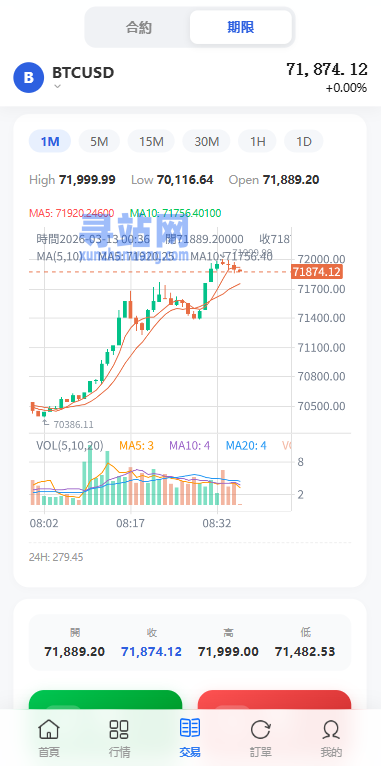Click the red MA5: 71920.24600 label
The height and width of the screenshot is (766, 381).
tap(72, 213)
